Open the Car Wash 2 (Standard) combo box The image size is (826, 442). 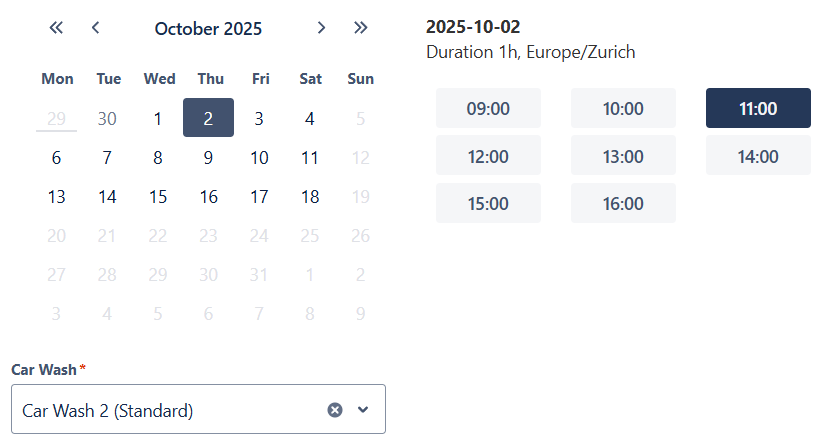click(x=170, y=410)
